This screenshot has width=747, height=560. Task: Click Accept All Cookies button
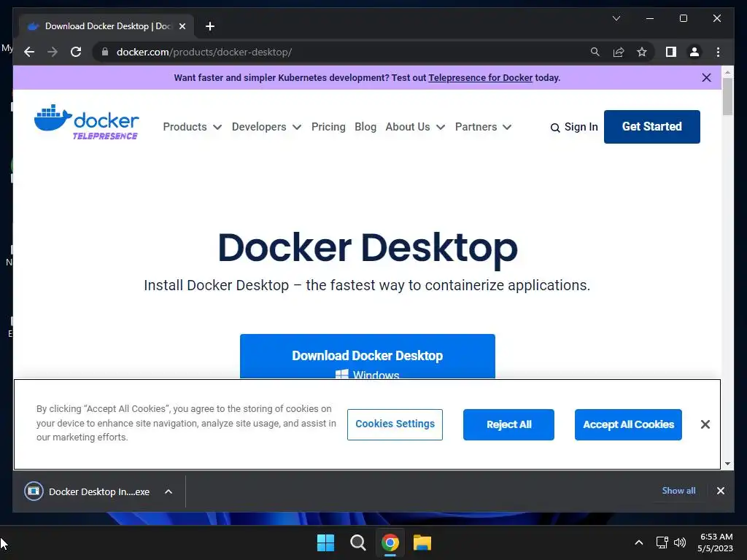point(628,424)
